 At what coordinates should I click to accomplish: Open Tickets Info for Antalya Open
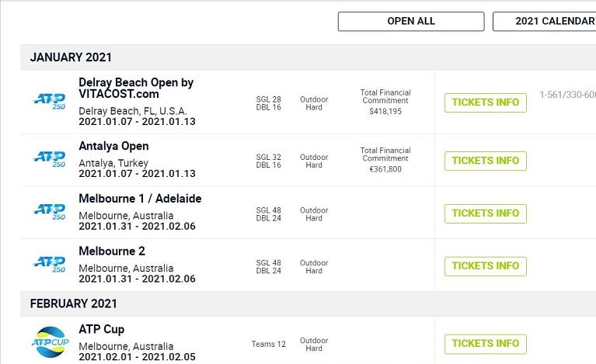485,161
